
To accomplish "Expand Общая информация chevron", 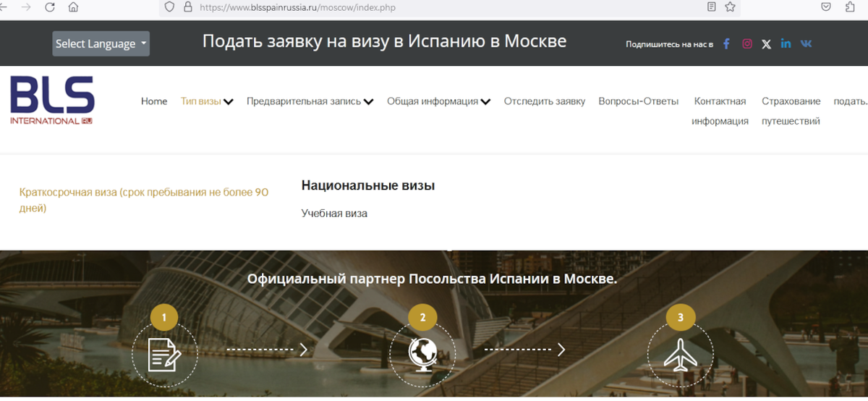I will (486, 102).
